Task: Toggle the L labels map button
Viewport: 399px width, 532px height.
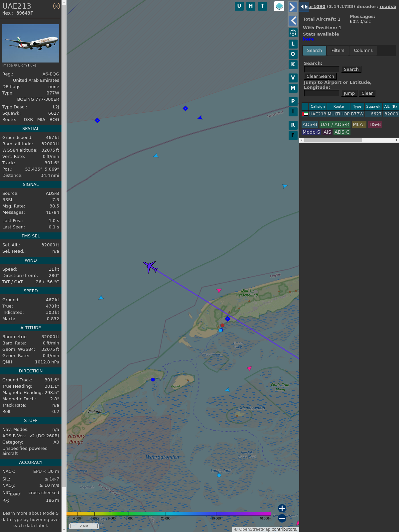Action: coord(293,44)
